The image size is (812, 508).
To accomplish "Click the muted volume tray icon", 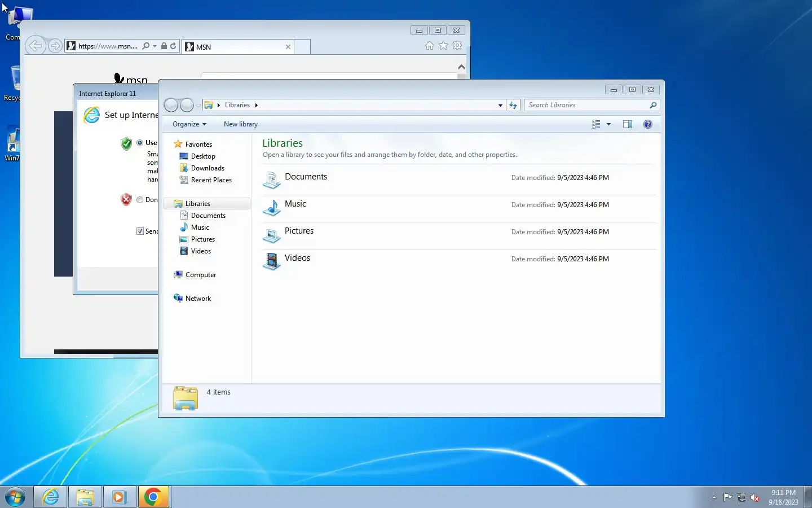I will (x=756, y=498).
